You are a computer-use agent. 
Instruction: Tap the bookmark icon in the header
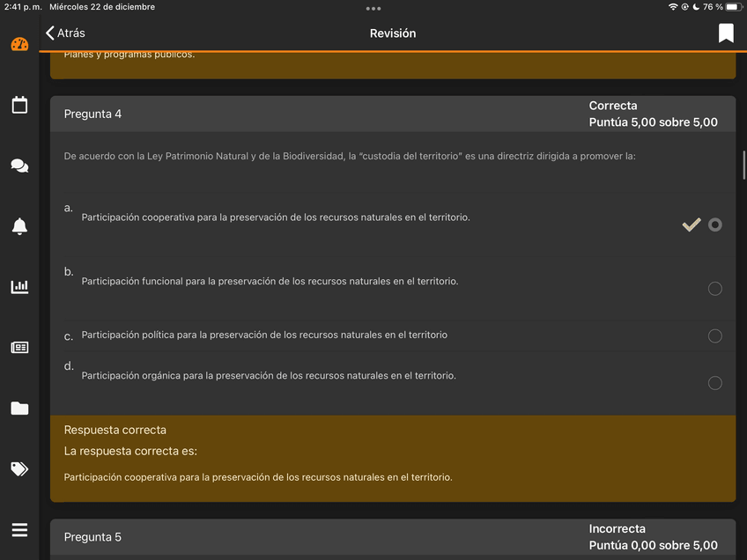(x=726, y=33)
